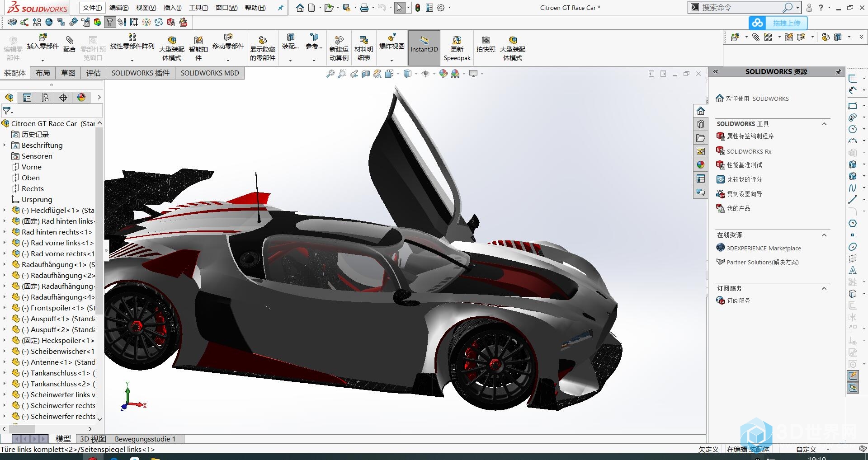
Task: Open PropertyManager tab icon
Action: (27, 97)
